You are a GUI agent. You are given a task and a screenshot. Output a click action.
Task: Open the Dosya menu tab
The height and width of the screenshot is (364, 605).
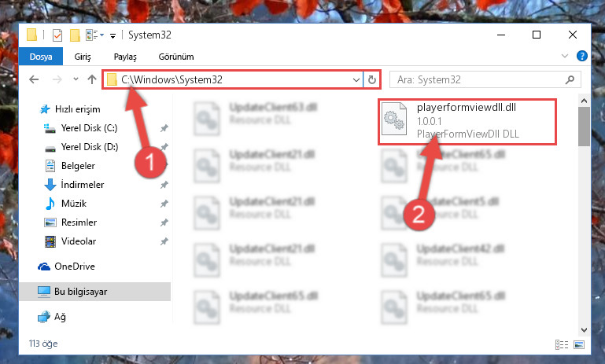pos(41,57)
